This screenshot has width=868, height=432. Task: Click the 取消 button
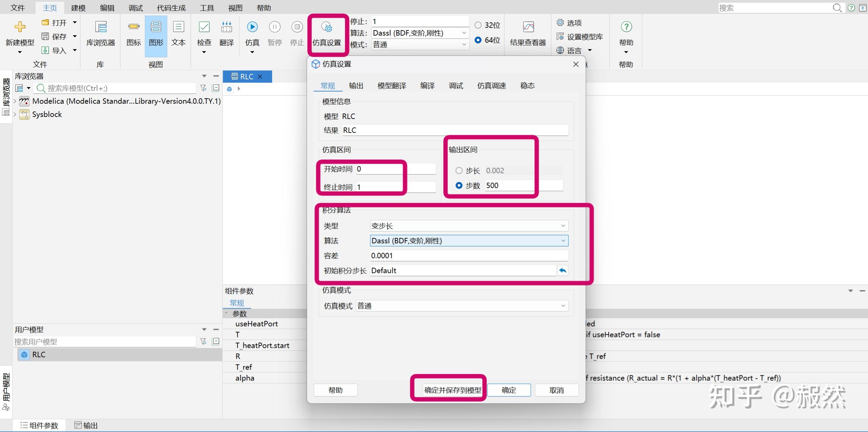(x=557, y=390)
